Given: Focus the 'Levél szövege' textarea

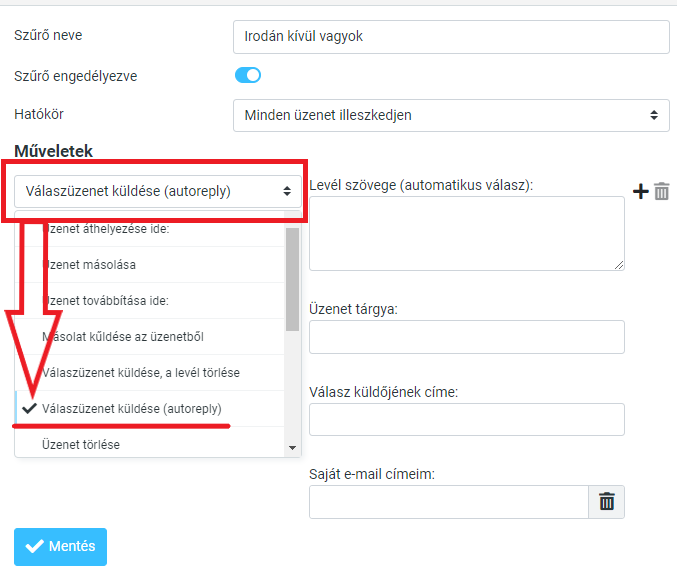Looking at the screenshot, I should [x=466, y=233].
